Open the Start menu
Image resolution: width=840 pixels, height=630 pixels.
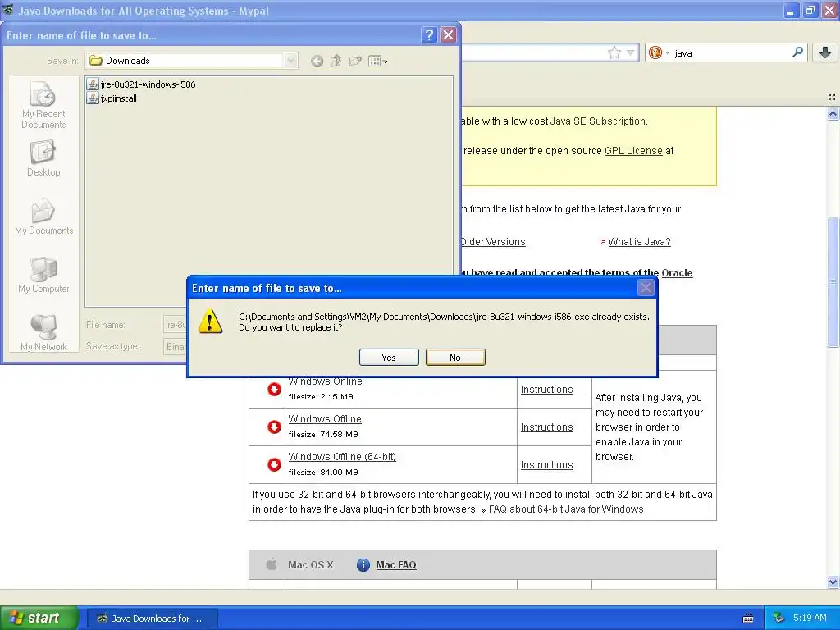(39, 618)
